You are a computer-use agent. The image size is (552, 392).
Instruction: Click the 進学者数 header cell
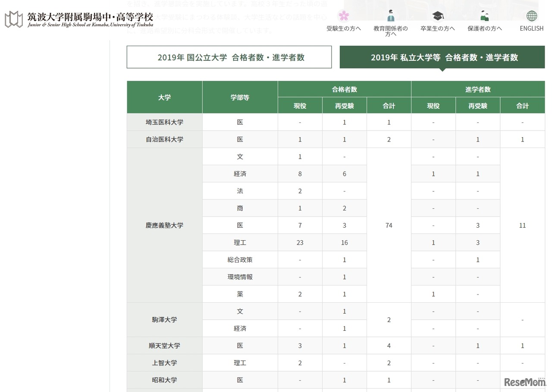tap(478, 89)
